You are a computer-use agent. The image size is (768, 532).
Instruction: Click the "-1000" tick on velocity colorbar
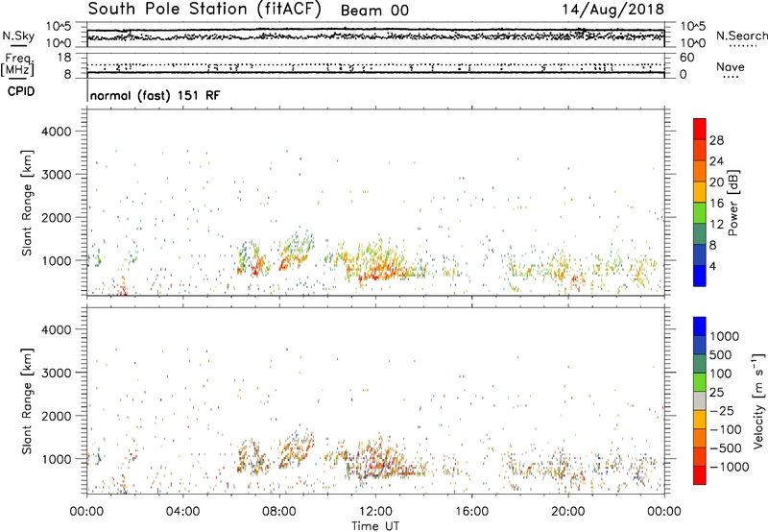(x=729, y=467)
